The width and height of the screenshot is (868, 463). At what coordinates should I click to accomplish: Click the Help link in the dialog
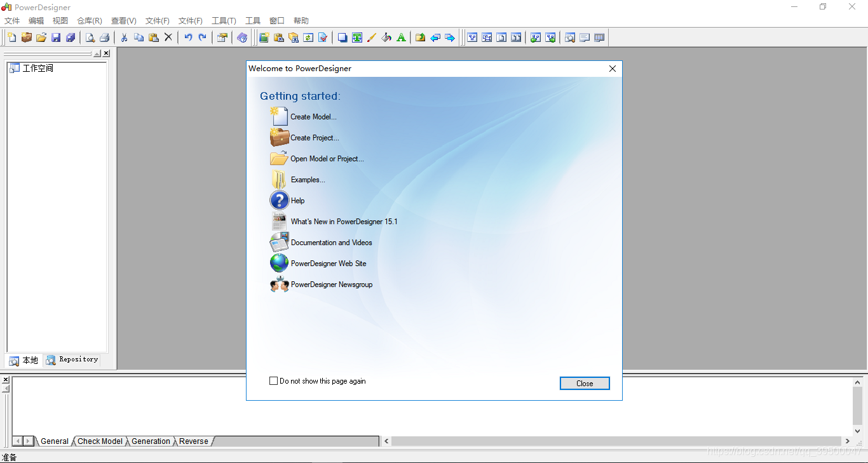[x=297, y=201]
